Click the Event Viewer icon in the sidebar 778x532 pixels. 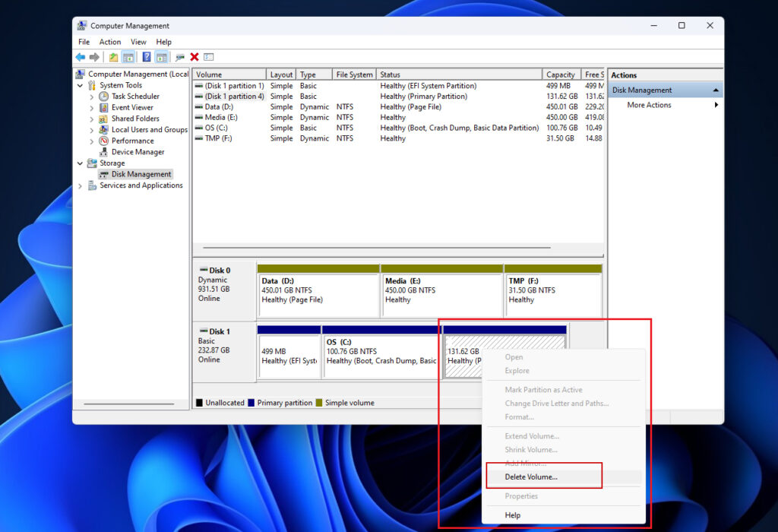tap(105, 107)
